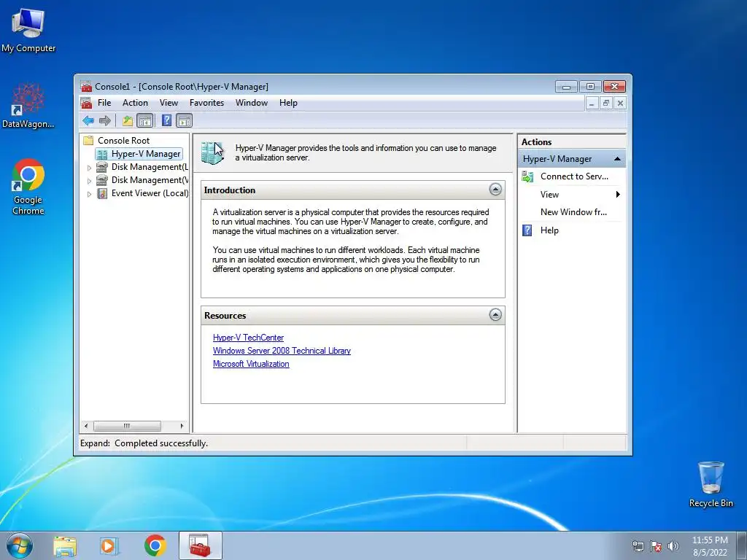Open the DataWagon desktop shortcut
This screenshot has width=747, height=560.
(28, 106)
